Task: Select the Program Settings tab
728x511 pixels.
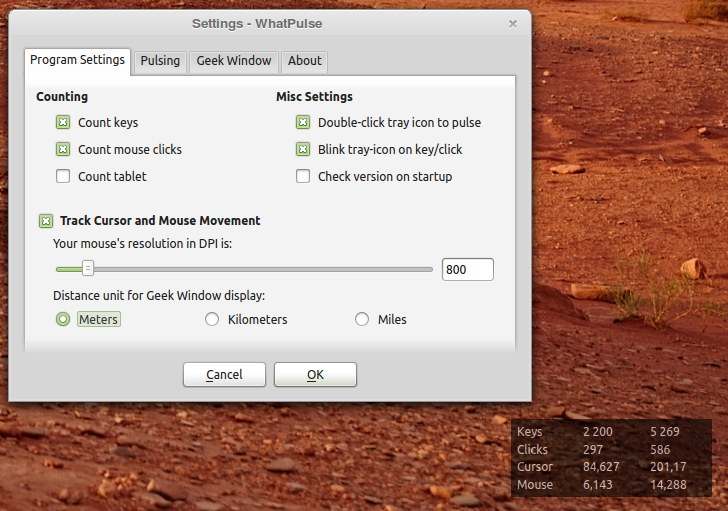Action: pyautogui.click(x=78, y=61)
